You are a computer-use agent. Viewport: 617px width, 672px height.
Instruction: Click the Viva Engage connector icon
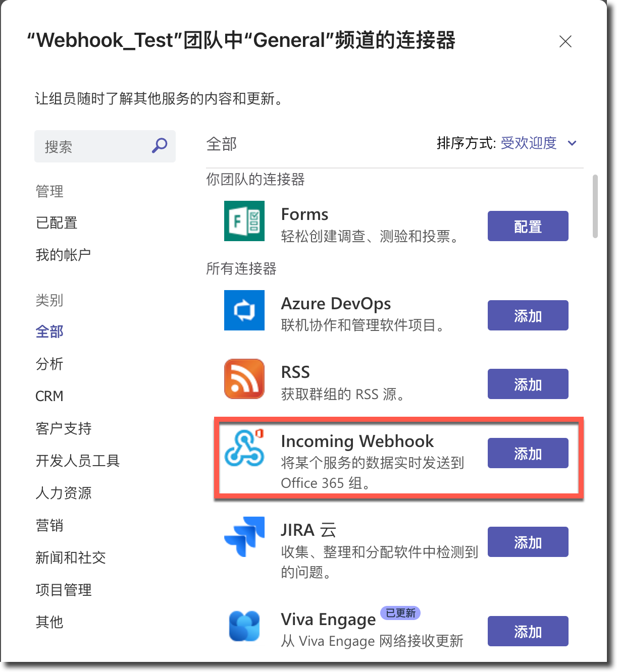click(244, 626)
